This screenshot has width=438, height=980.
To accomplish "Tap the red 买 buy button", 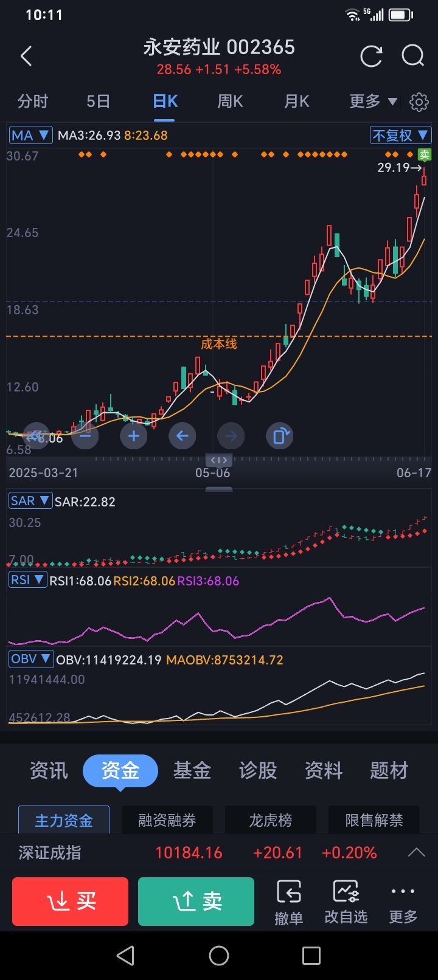I will [x=70, y=902].
